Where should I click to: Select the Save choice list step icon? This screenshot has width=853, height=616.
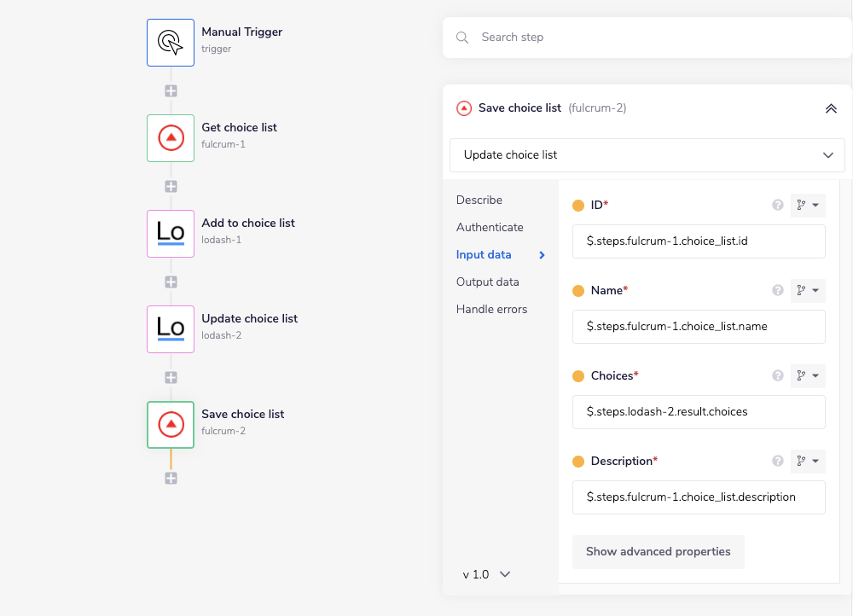(171, 424)
